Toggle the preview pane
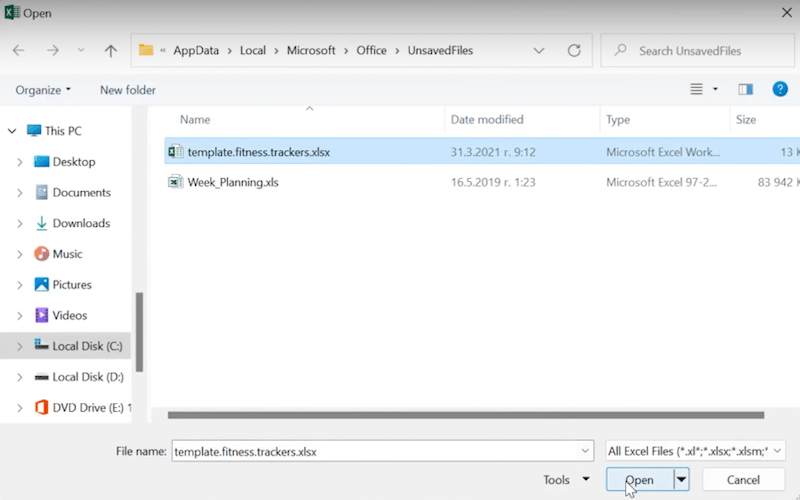 (x=745, y=89)
